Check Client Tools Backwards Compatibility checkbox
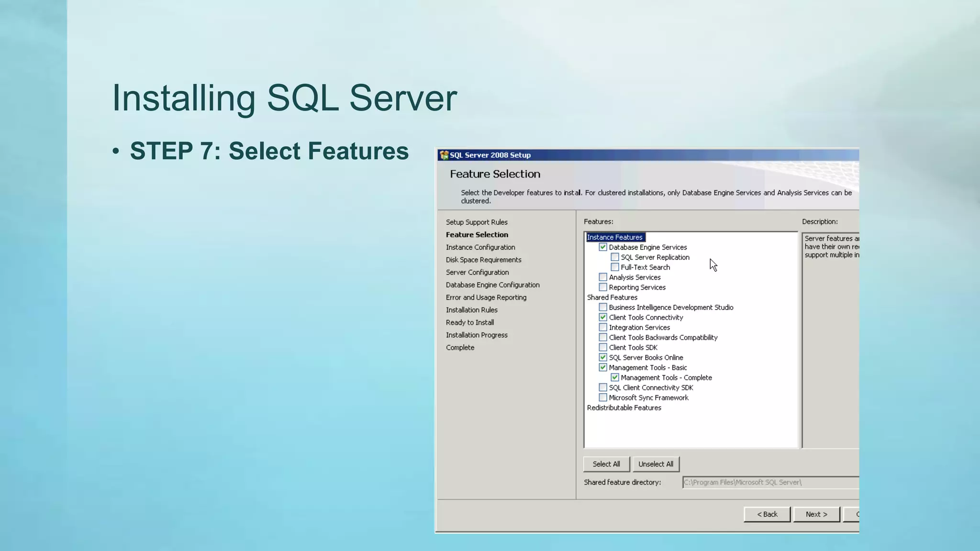 (x=603, y=338)
